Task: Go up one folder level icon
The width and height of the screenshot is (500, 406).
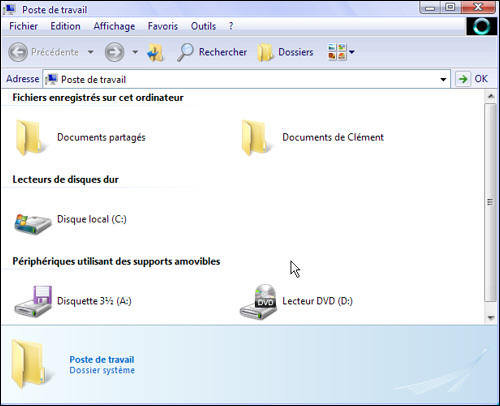Action: pos(155,52)
